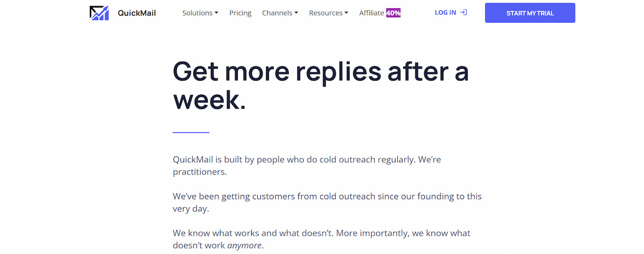Click the purple 40% badge

click(393, 13)
